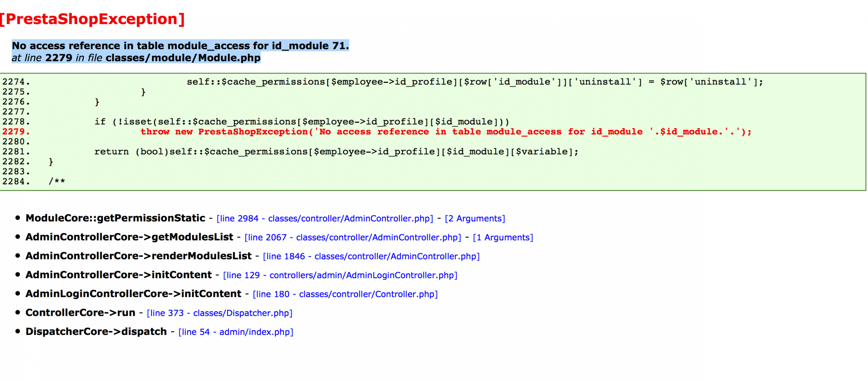The height and width of the screenshot is (381, 868).
Task: Expand the [1 Arguments] link
Action: coord(503,237)
